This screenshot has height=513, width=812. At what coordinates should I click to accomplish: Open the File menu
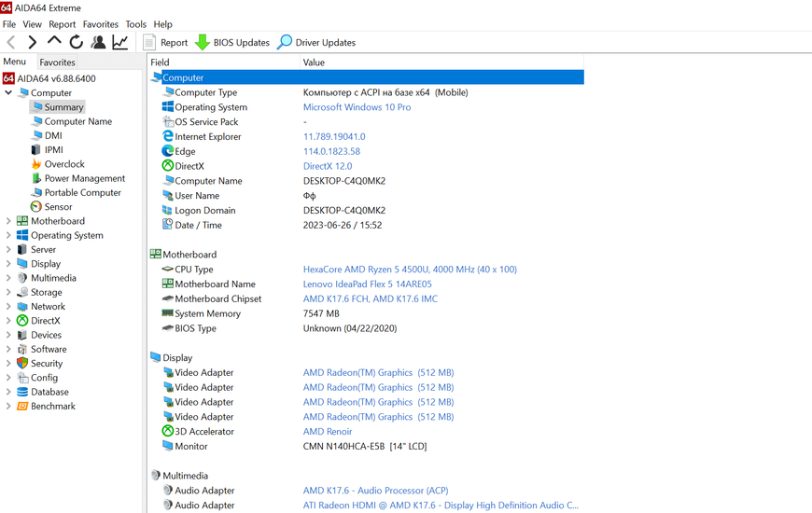click(9, 24)
